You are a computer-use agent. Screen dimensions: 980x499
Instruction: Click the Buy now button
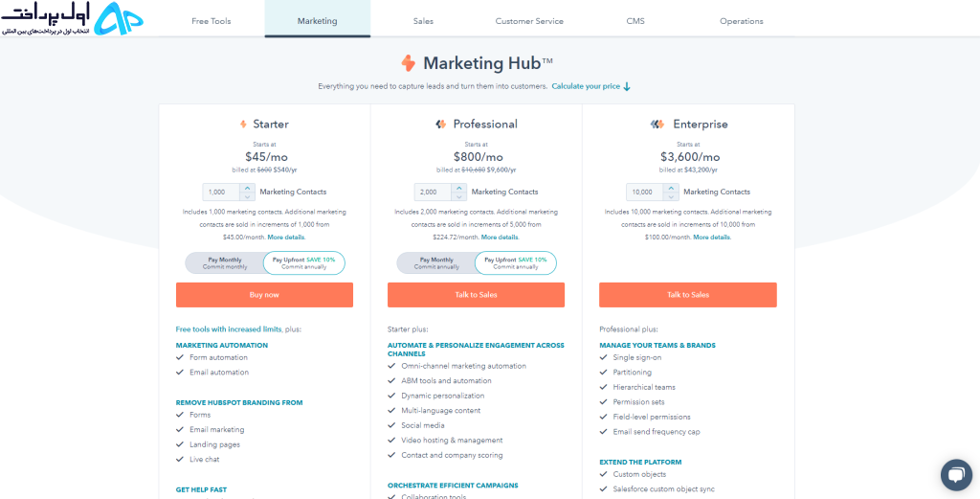[264, 295]
